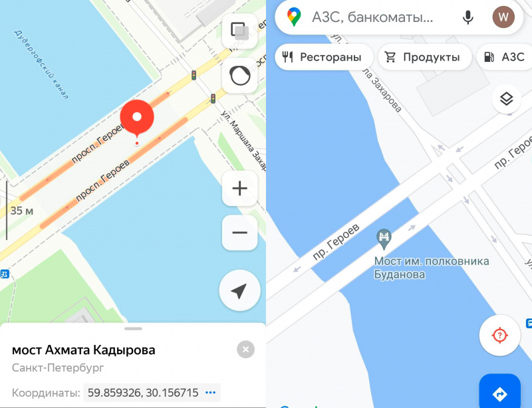Open the W profile avatar

tap(503, 17)
